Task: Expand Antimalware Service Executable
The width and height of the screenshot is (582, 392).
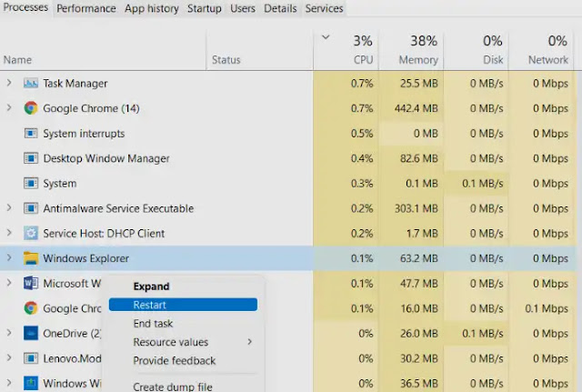Action: coord(9,208)
